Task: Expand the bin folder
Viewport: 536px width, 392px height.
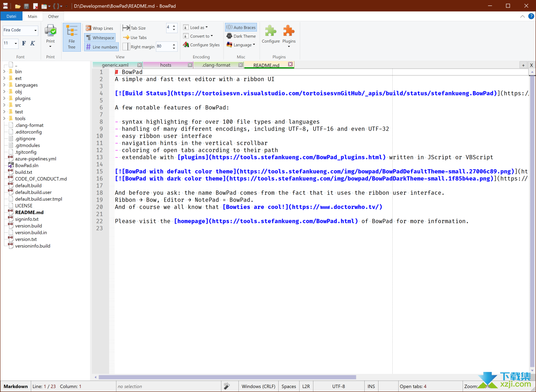Action: [4, 72]
